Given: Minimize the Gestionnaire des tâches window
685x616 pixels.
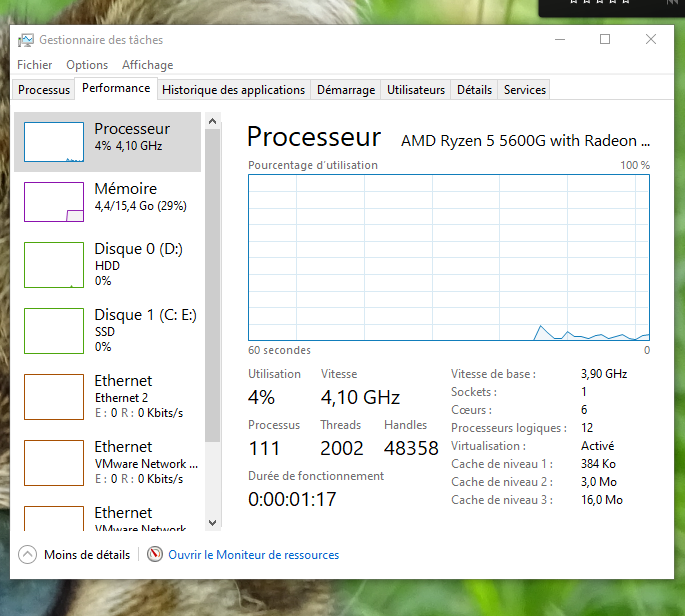Looking at the screenshot, I should (x=560, y=39).
